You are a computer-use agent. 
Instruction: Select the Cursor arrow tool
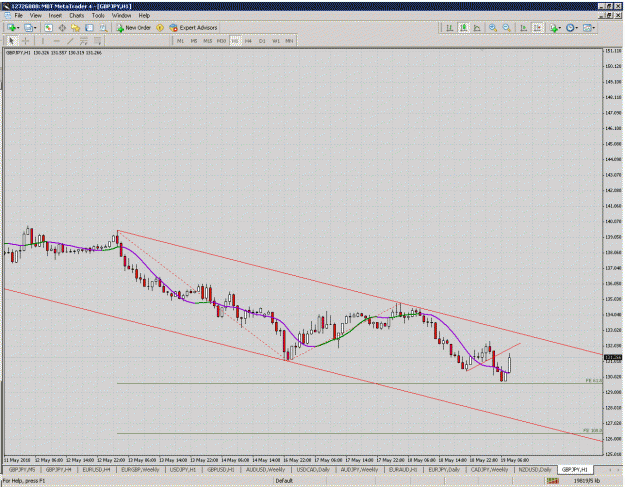click(12, 41)
